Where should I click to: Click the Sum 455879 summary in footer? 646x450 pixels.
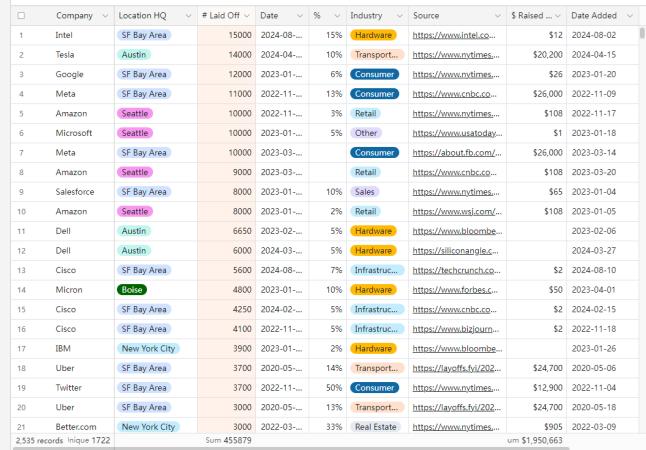pos(228,440)
